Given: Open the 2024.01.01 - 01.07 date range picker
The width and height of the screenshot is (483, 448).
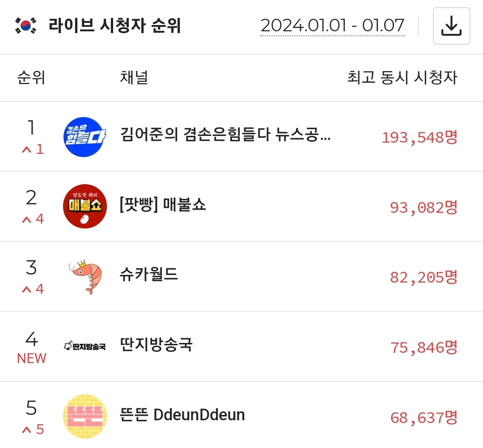Looking at the screenshot, I should tap(332, 26).
